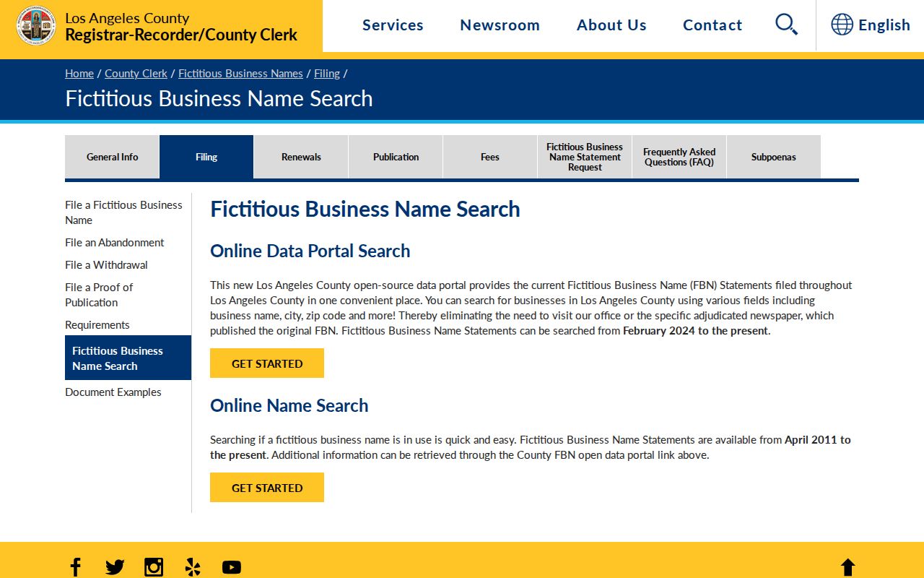Screen dimensions: 924x578
Task: Open the Instagram icon in footer
Action: tap(154, 567)
